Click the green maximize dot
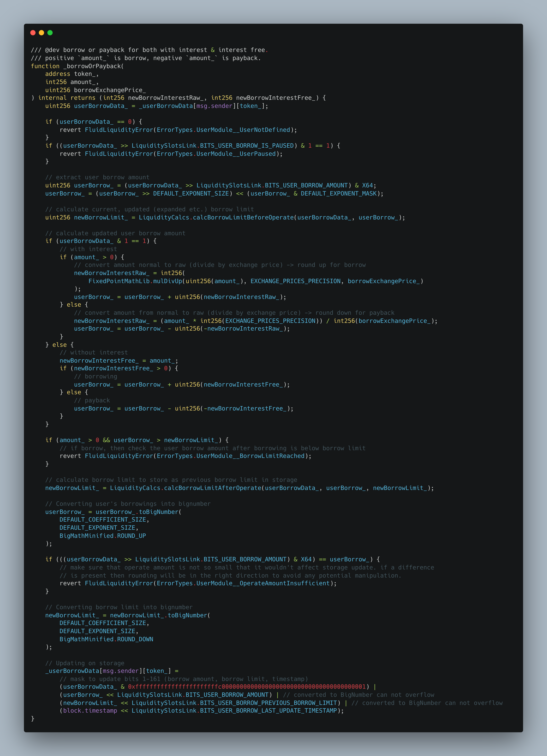 [50, 33]
